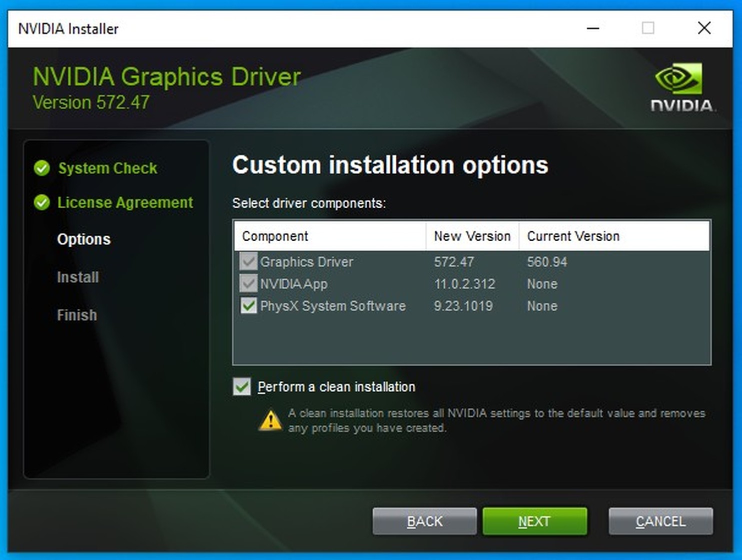The height and width of the screenshot is (560, 742).
Task: Click the System Check green checkmark icon
Action: tap(42, 168)
